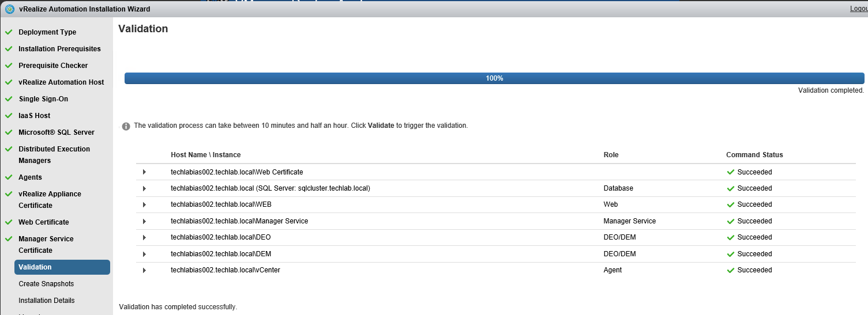Expand the vCenter agent row
Image resolution: width=868 pixels, height=315 pixels.
(x=144, y=270)
